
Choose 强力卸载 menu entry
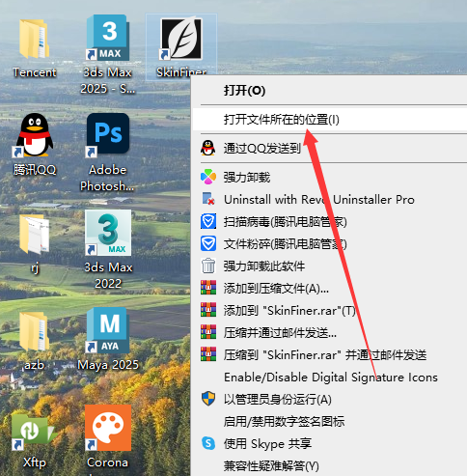click(x=330, y=178)
